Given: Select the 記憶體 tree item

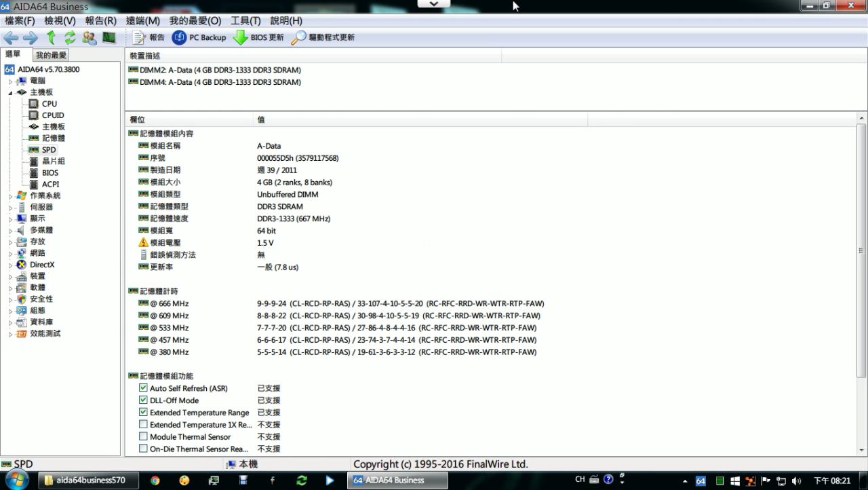Looking at the screenshot, I should coord(54,138).
